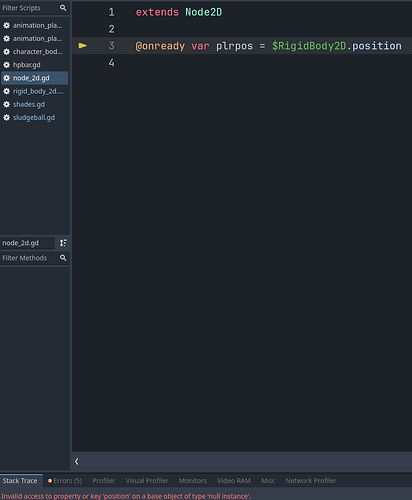Click the search icon in Filter Methods
The height and width of the screenshot is (500, 412).
tap(63, 258)
